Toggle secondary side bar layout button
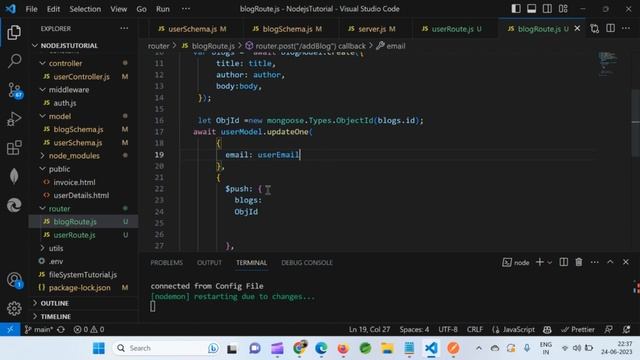 pyautogui.click(x=547, y=9)
